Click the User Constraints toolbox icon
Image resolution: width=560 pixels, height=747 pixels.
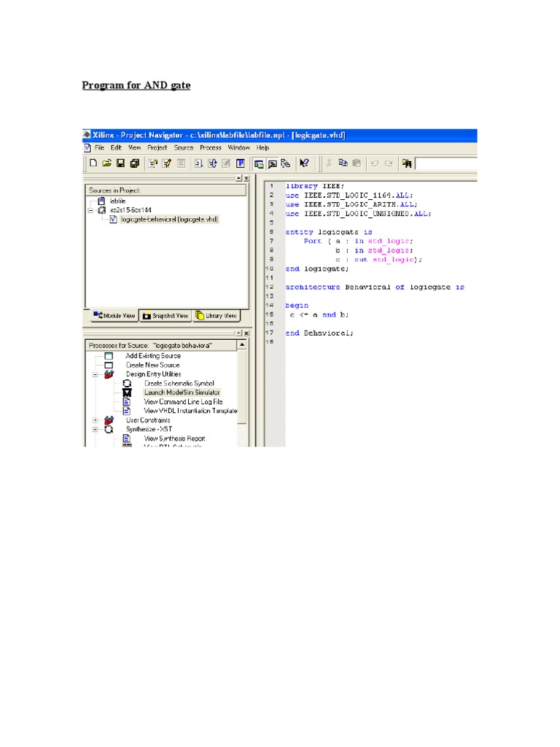point(109,420)
